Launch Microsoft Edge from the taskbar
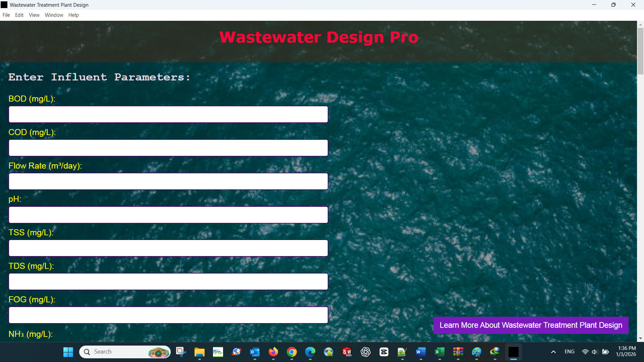Screen dimensions: 644x362 310,352
